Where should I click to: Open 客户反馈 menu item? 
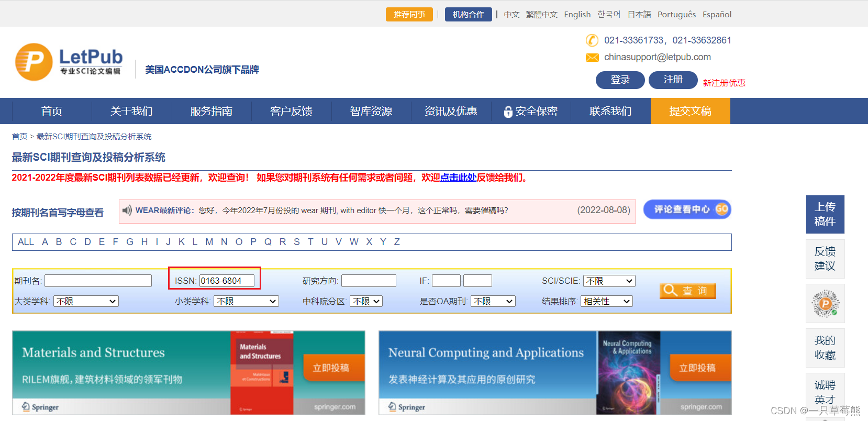(x=291, y=111)
